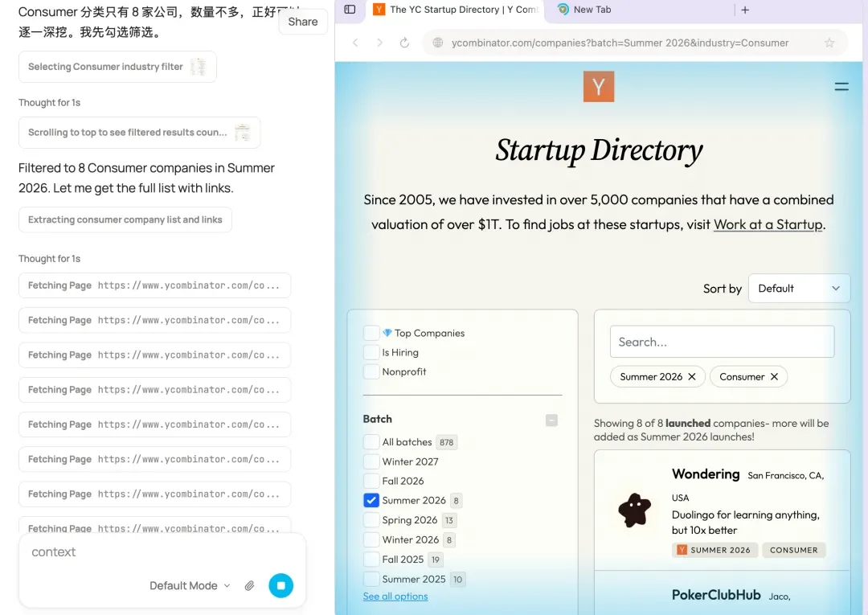The image size is (868, 615).
Task: Check the Fall 2025 batch checkbox
Action: 371,559
